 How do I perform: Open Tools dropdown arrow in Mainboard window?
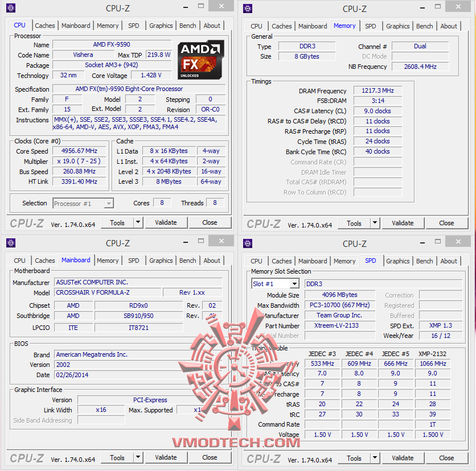[138, 457]
